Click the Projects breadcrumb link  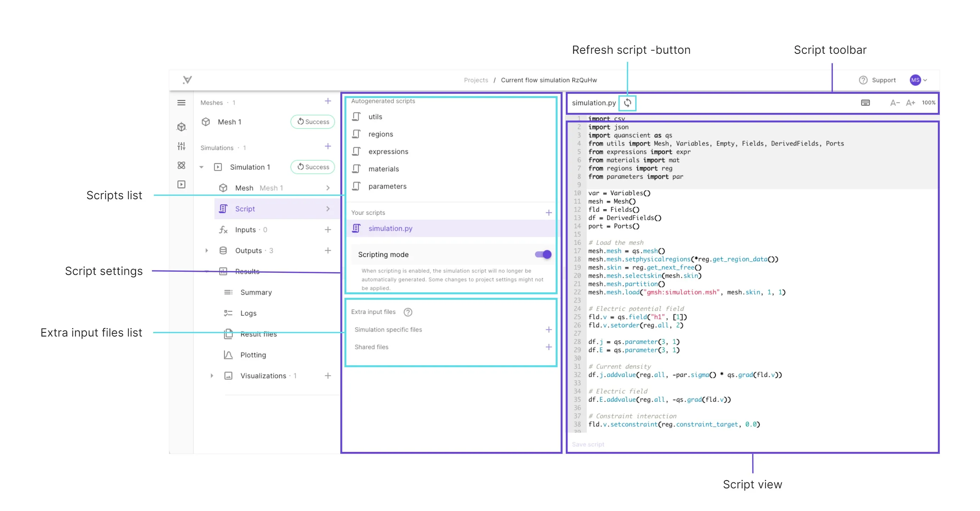tap(475, 80)
